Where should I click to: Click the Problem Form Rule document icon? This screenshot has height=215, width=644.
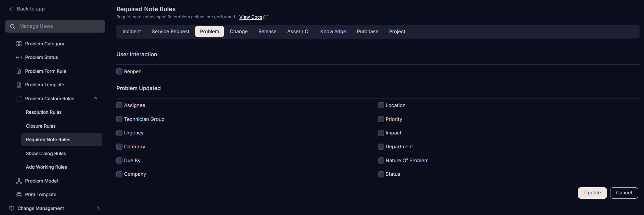[19, 71]
